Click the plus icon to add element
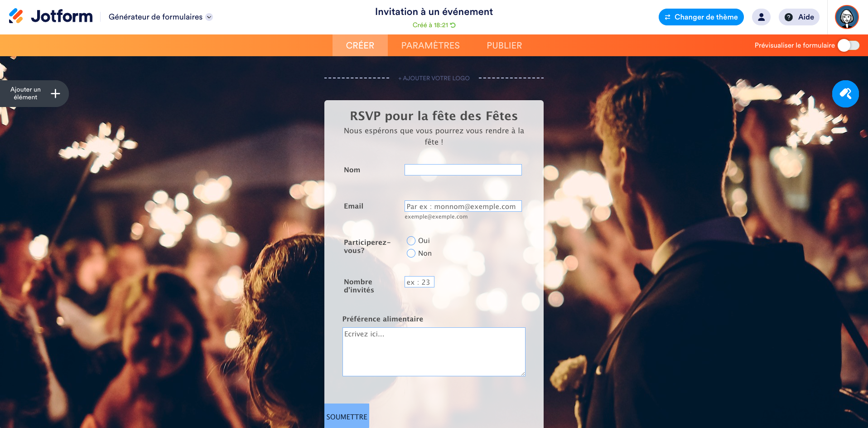The image size is (868, 428). point(55,93)
